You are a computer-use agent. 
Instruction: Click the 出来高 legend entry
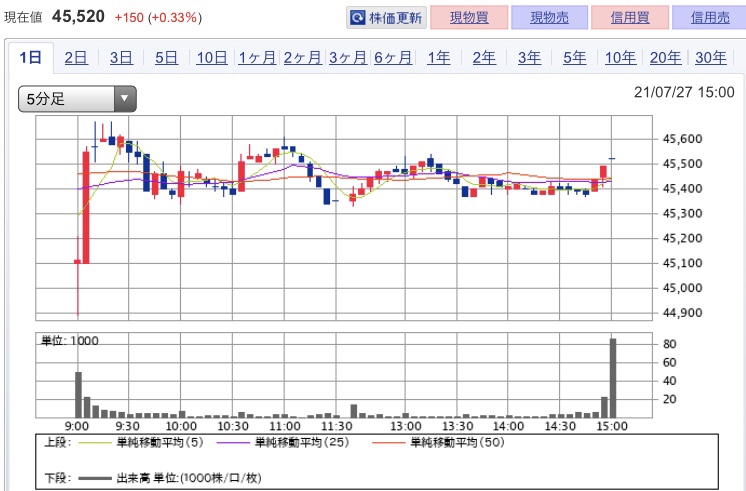click(x=170, y=478)
